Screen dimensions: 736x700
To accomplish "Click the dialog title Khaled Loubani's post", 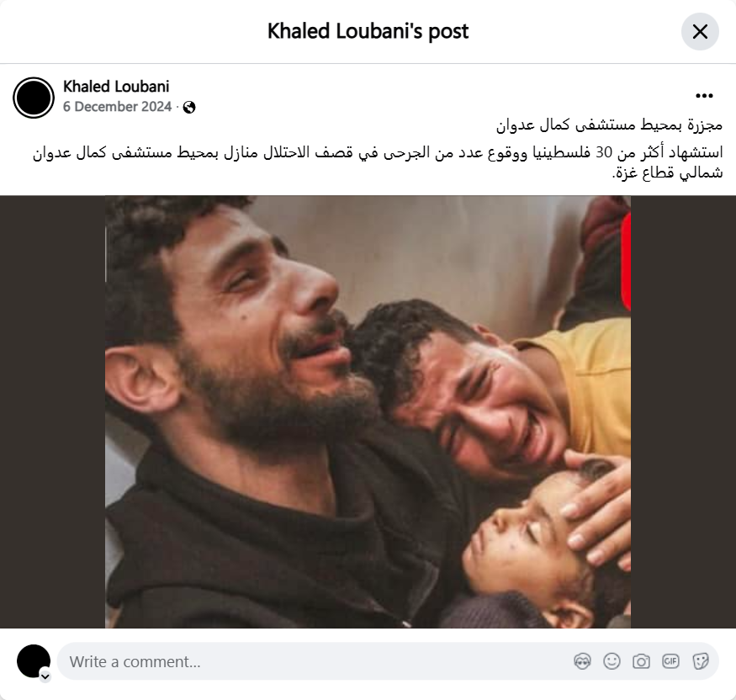I will [x=368, y=31].
